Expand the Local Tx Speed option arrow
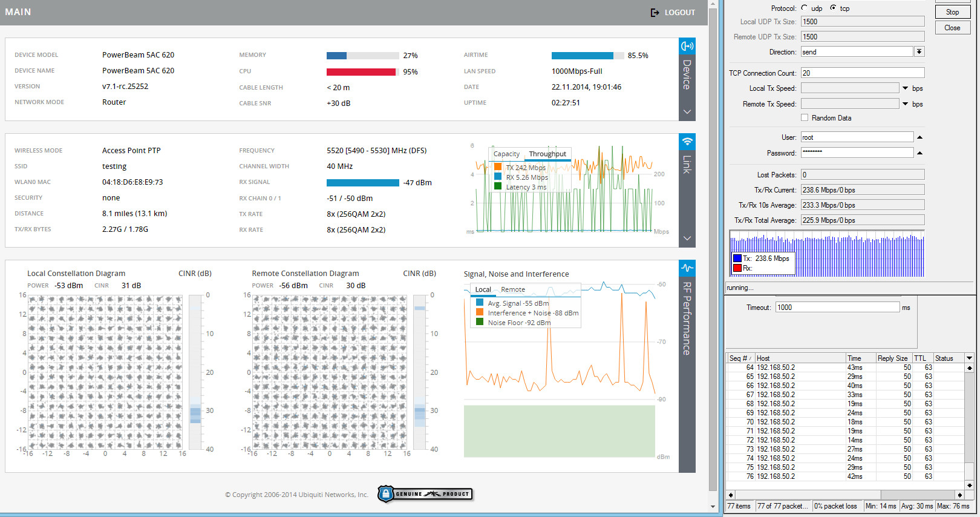This screenshot has width=980, height=517. click(x=906, y=88)
